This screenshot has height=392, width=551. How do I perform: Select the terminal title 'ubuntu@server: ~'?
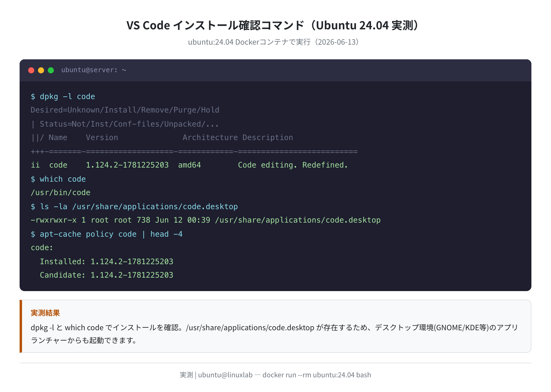pos(94,70)
